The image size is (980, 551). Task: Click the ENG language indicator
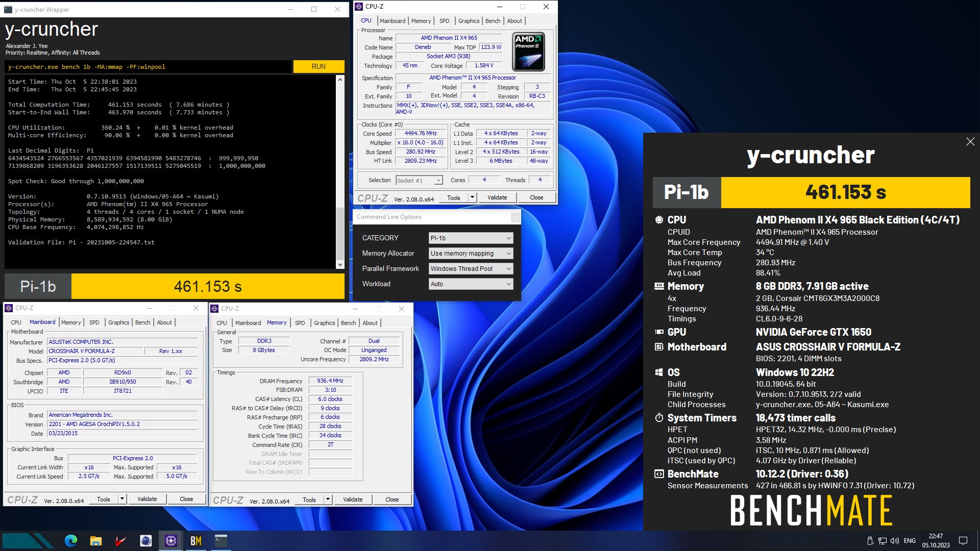tap(910, 541)
